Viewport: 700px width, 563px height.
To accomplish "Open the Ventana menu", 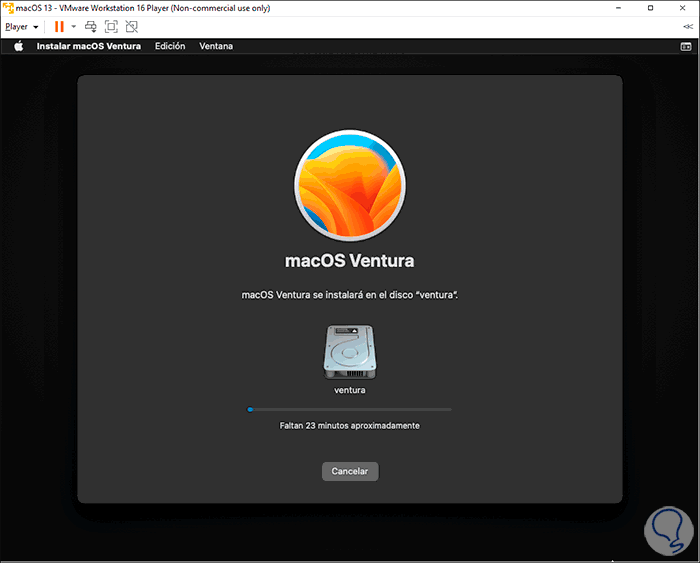I will point(216,46).
